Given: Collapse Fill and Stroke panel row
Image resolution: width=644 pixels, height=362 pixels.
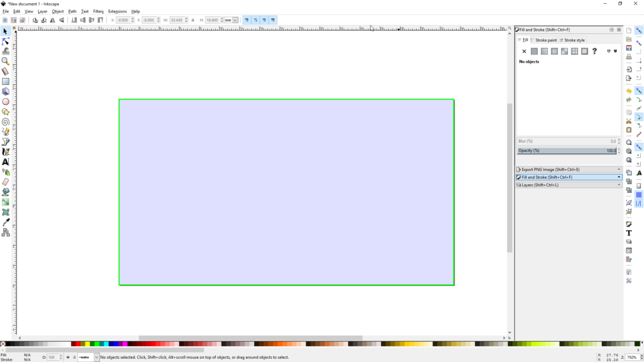Looking at the screenshot, I should [569, 177].
